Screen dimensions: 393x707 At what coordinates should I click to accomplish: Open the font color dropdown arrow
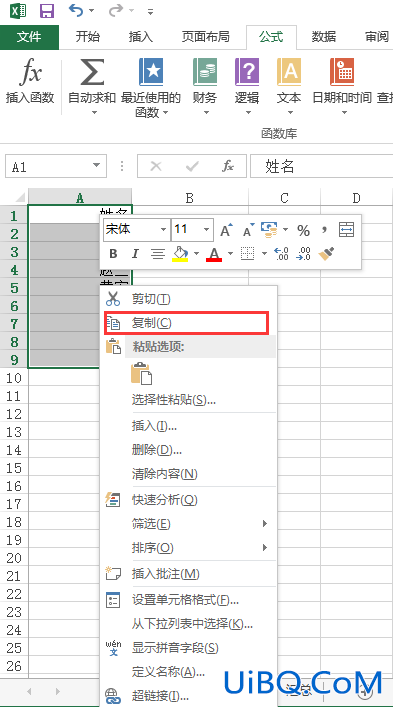(x=230, y=254)
